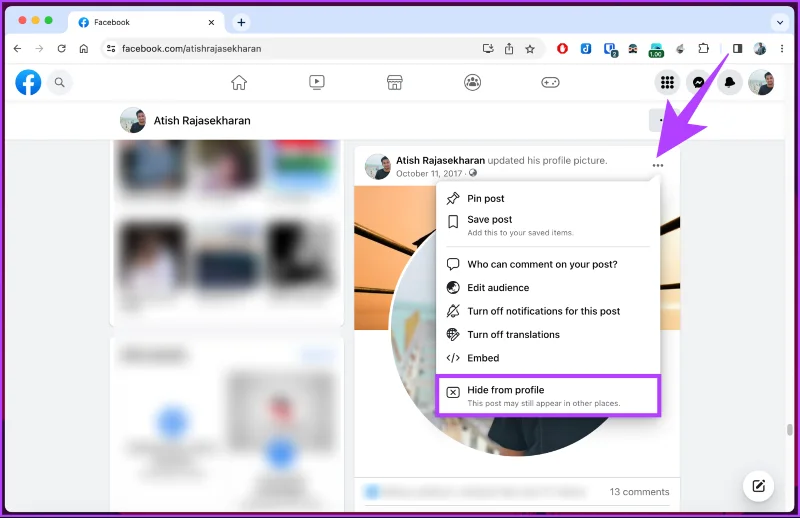Viewport: 800px width, 518px height.
Task: Click the public audience globe icon
Action: coord(473,173)
